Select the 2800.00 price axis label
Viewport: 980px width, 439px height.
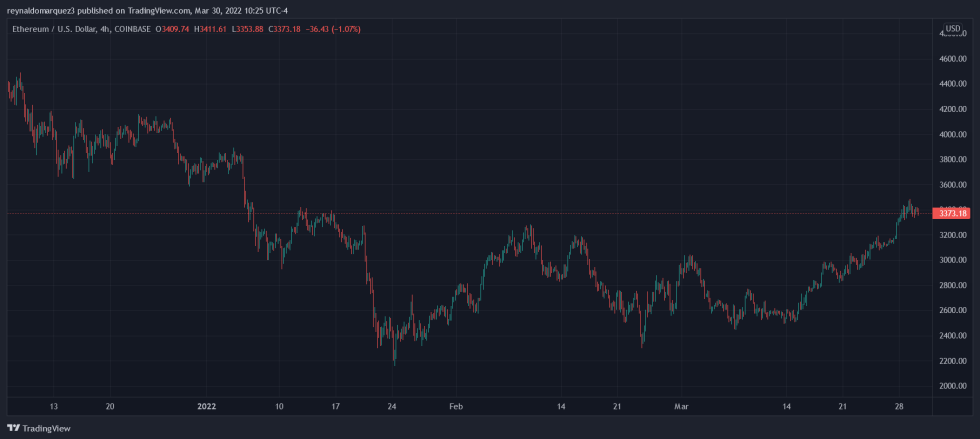pyautogui.click(x=953, y=285)
